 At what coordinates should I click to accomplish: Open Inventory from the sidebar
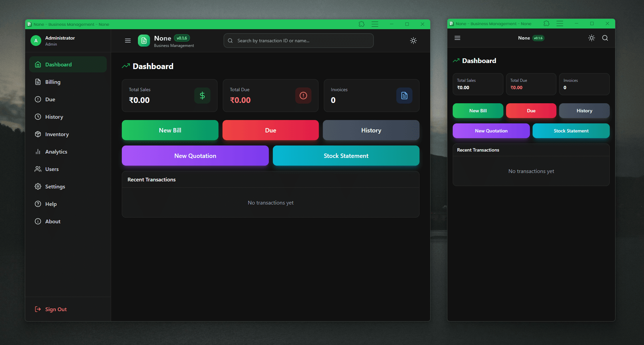tap(57, 134)
